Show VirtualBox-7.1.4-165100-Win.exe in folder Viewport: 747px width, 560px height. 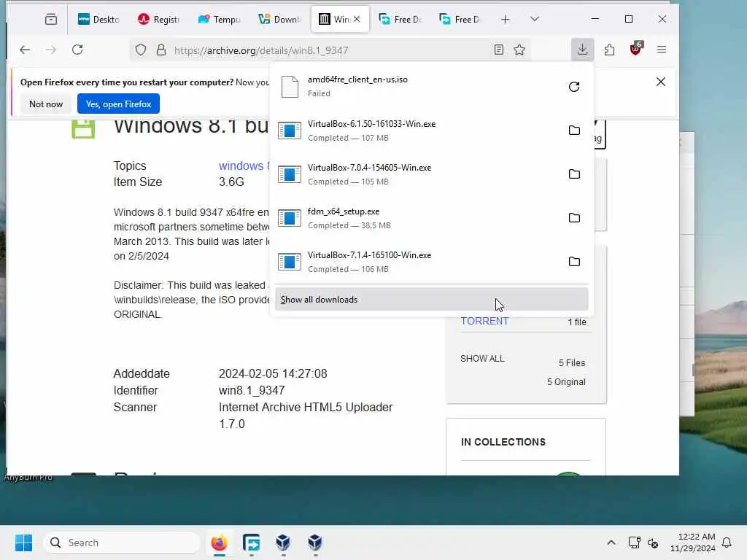pos(574,262)
